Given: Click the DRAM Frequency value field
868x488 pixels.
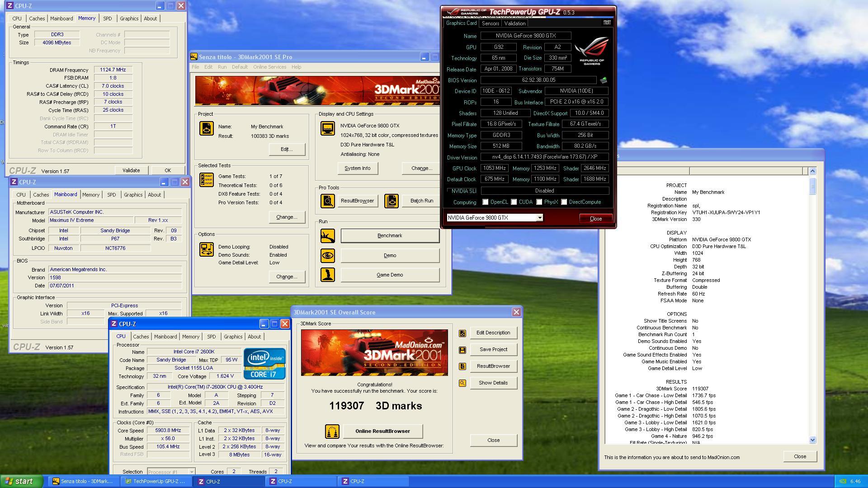Looking at the screenshot, I should pos(113,70).
